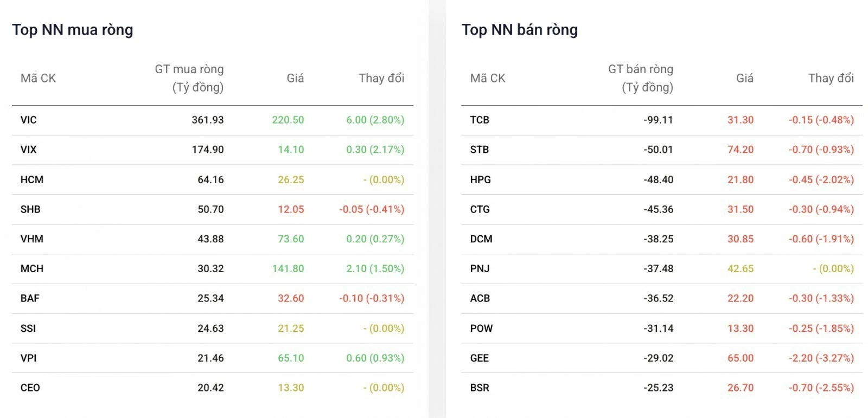Image resolution: width=868 pixels, height=418 pixels.
Task: Click TCB net sell value -99.11
Action: tap(659, 120)
